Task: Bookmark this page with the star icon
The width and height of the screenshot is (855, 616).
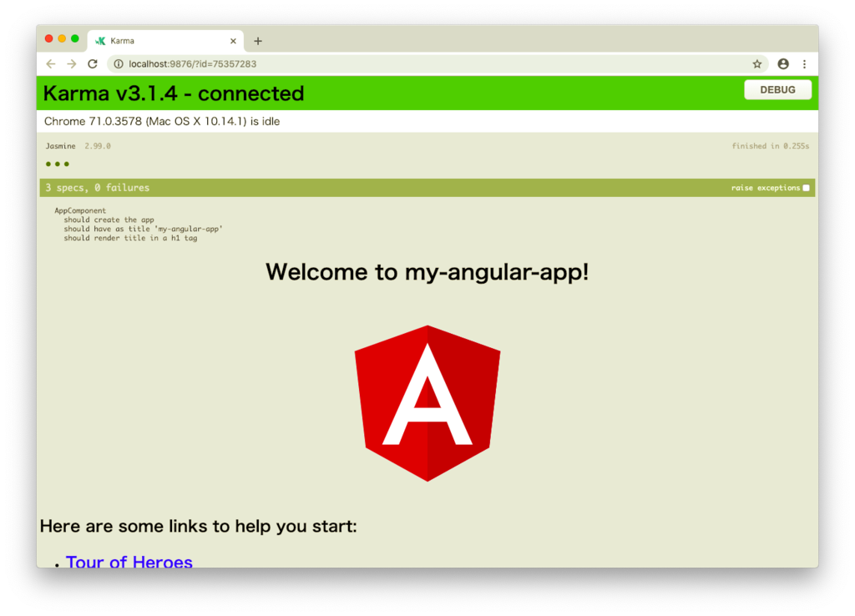Action: 756,63
